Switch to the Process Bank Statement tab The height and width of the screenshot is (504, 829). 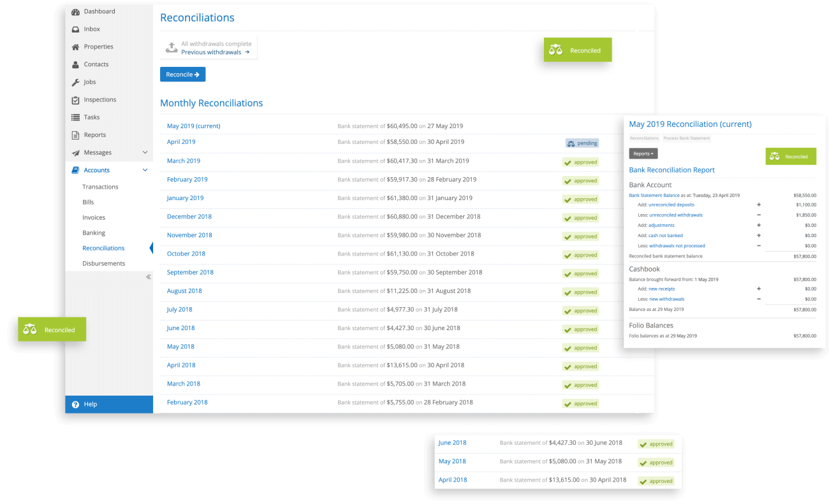pyautogui.click(x=686, y=138)
